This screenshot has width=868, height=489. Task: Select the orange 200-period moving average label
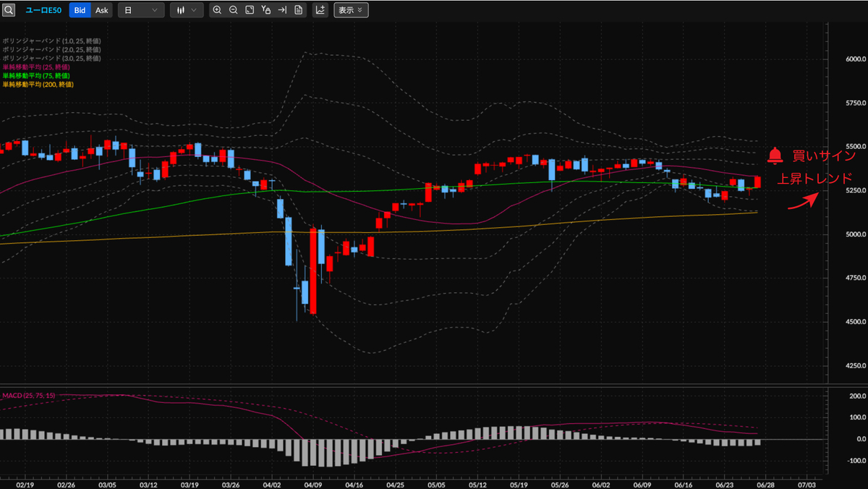[x=38, y=84]
